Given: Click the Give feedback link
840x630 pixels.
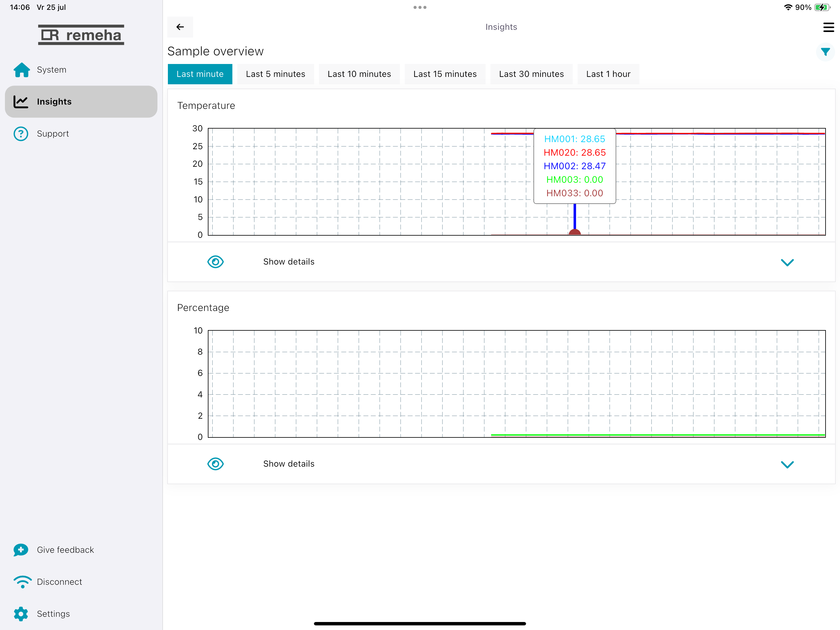Looking at the screenshot, I should click(65, 550).
